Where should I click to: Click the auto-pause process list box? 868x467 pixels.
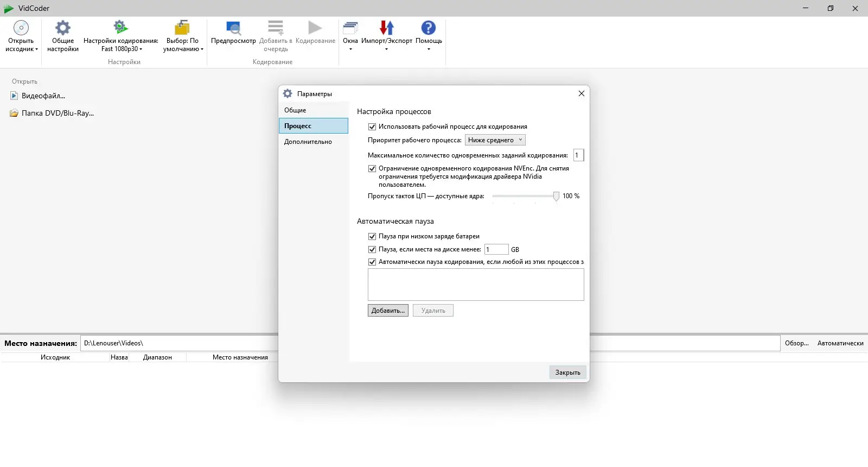(476, 285)
